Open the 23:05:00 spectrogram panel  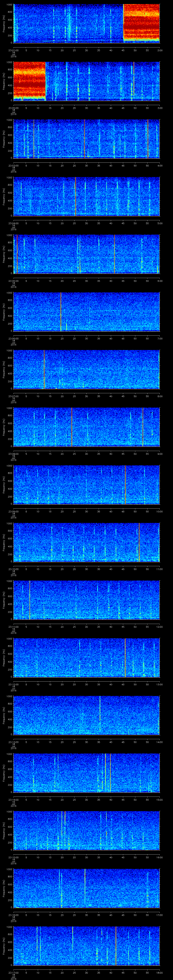86,254
